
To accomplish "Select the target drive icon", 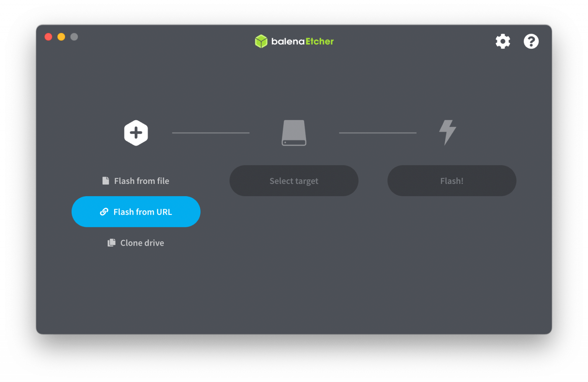I will tap(294, 133).
